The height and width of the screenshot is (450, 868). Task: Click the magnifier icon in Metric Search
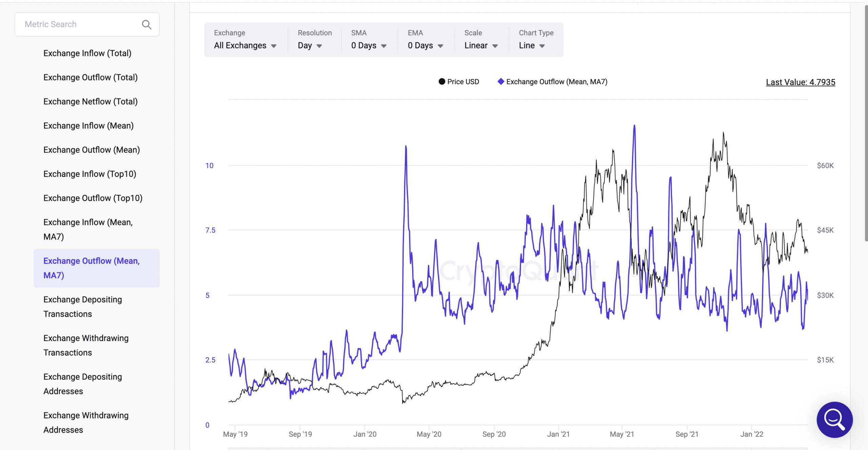146,24
